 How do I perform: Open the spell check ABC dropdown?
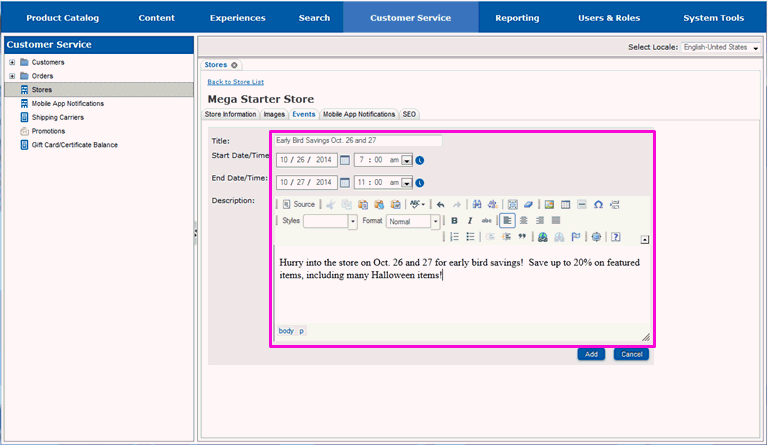(417, 205)
